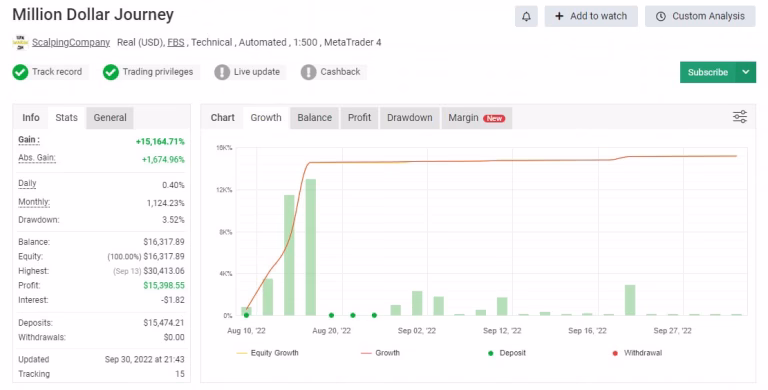Click the exclamation icon beside Cashback
Image resolution: width=768 pixels, height=390 pixels.
[309, 72]
